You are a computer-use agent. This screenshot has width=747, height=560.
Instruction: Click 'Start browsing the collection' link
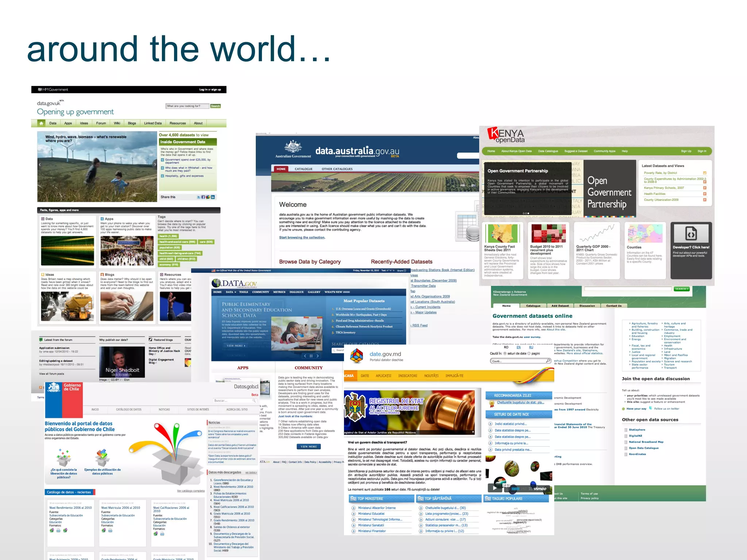pyautogui.click(x=302, y=237)
